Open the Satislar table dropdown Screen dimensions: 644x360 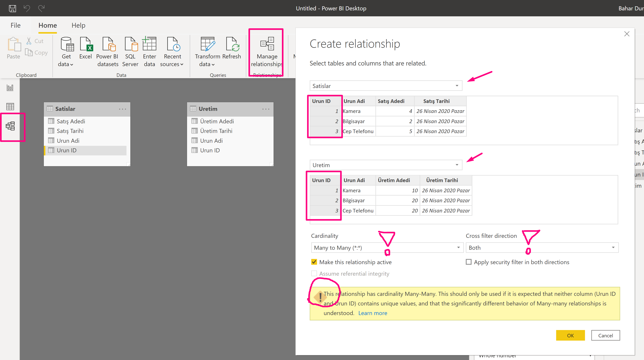pos(386,86)
